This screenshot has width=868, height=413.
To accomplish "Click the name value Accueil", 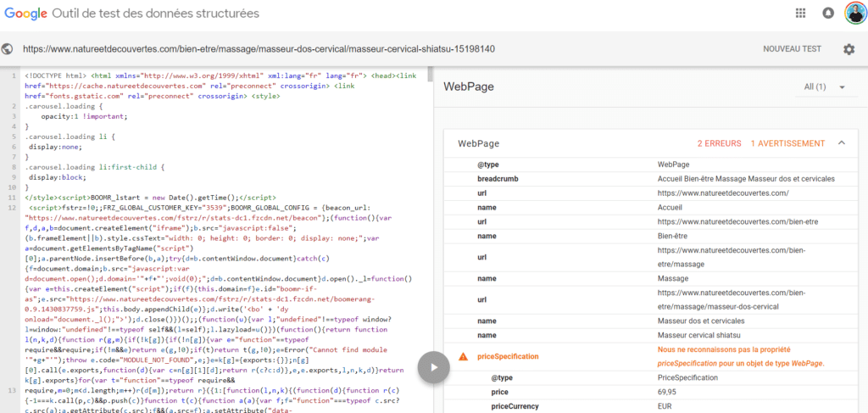I will (x=670, y=208).
